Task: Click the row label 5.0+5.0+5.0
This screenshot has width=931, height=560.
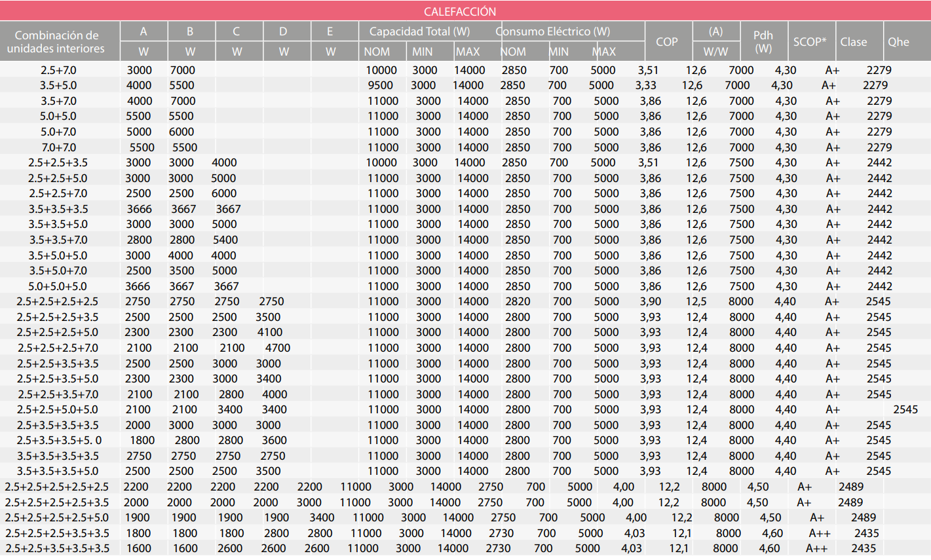Action: [x=58, y=286]
